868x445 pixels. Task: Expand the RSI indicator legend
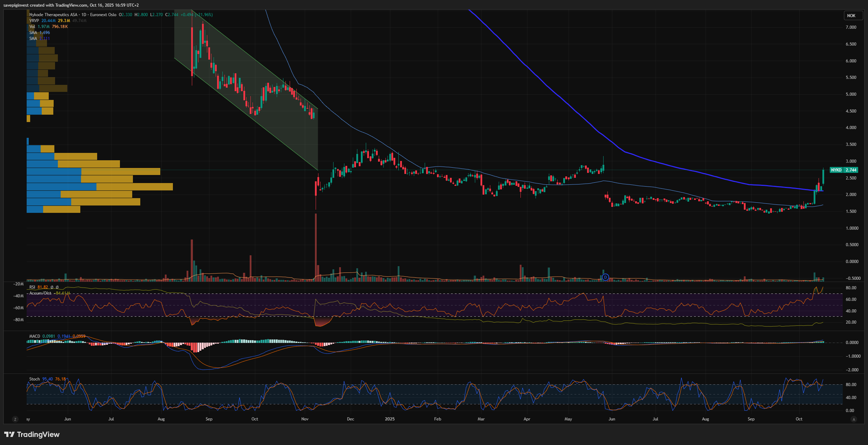[x=32, y=287]
